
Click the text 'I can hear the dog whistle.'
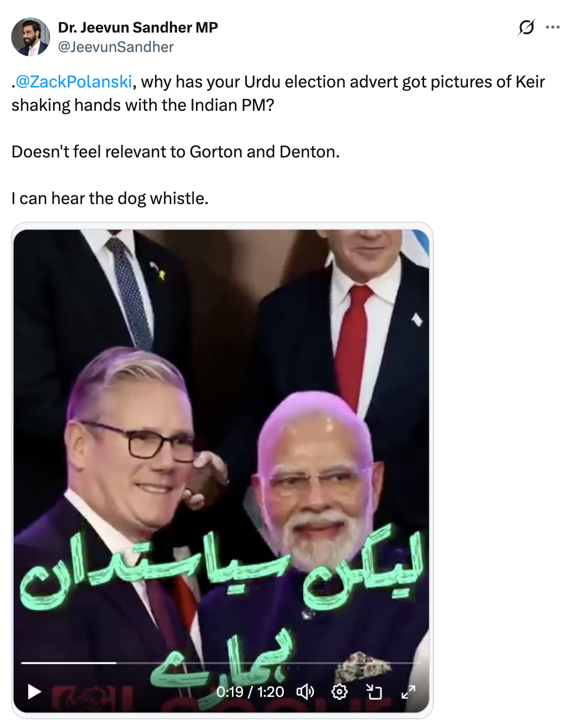(x=110, y=198)
